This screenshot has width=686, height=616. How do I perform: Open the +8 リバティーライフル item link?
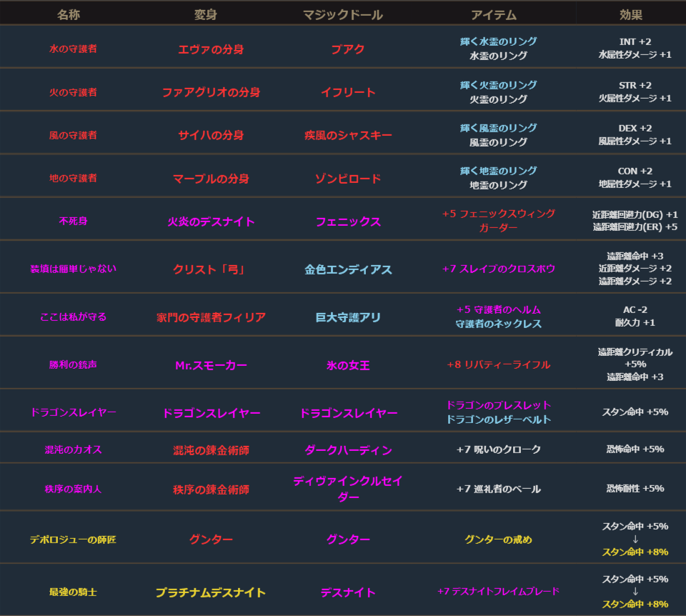point(498,364)
